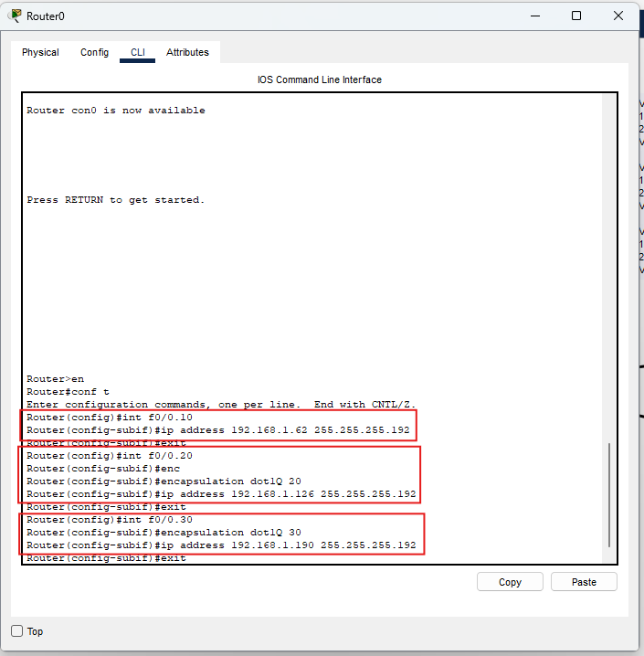Click the 'ip address 192.168.1.62' line
Viewport: 644px width, 656px height.
click(218, 430)
